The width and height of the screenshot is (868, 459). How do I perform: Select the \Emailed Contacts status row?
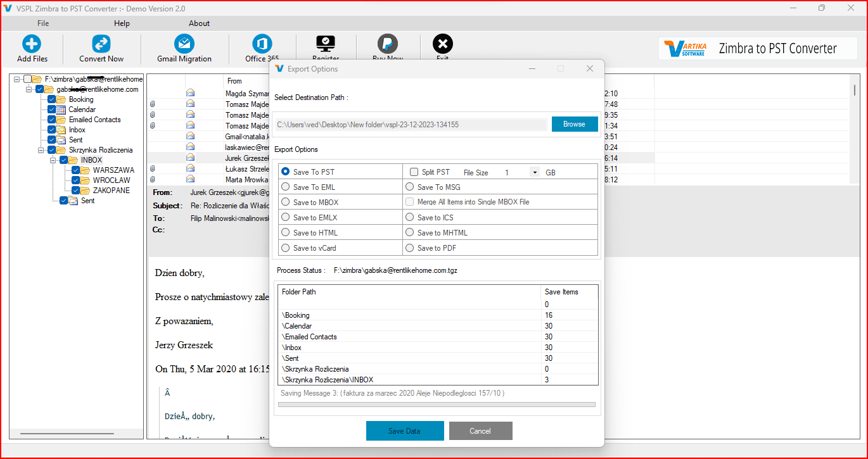click(x=438, y=337)
